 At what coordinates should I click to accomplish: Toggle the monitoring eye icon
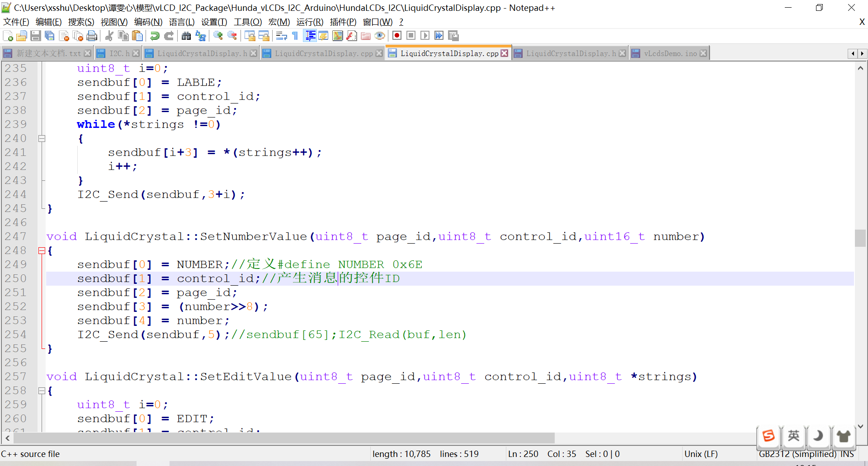click(x=380, y=36)
